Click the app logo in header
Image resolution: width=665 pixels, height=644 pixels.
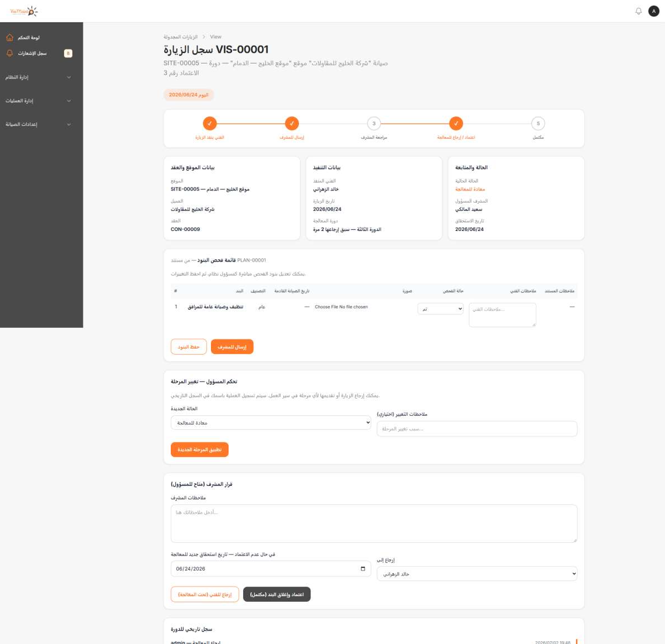click(x=24, y=11)
